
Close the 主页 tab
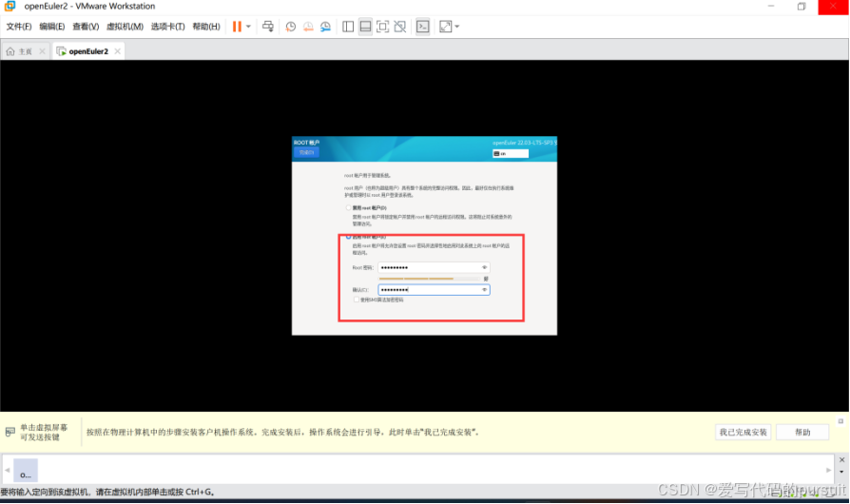[42, 51]
